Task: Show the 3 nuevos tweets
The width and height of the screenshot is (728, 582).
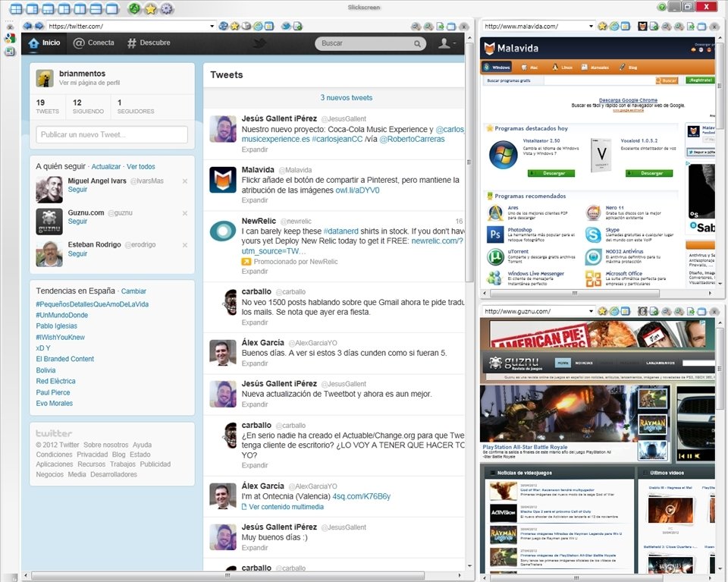Action: 347,98
